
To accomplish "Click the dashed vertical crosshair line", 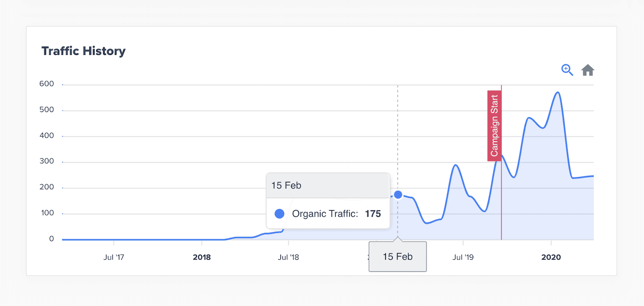I will point(398,129).
